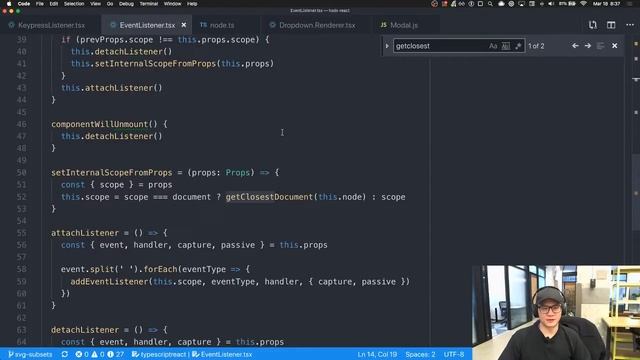Click the webcam video overlay
The width and height of the screenshot is (640, 360).
tap(556, 313)
